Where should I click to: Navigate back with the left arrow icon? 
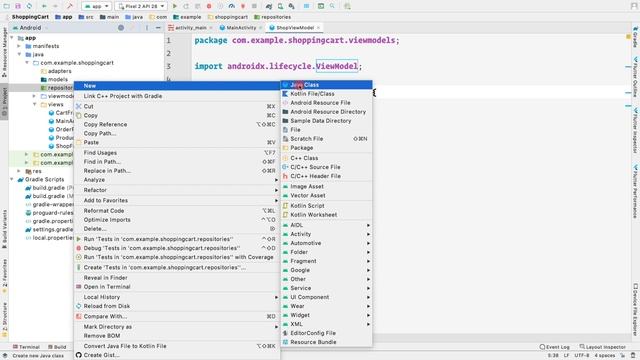coord(44,6)
